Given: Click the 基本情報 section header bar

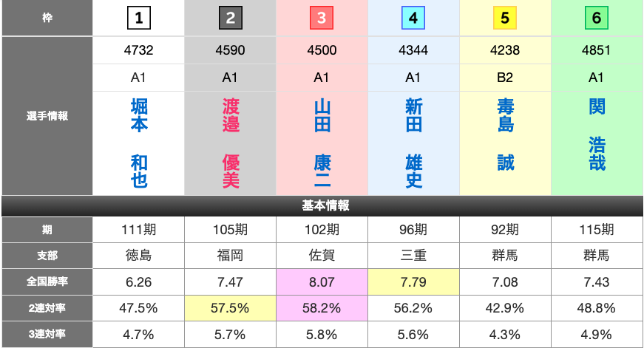Looking at the screenshot, I should [x=322, y=205].
